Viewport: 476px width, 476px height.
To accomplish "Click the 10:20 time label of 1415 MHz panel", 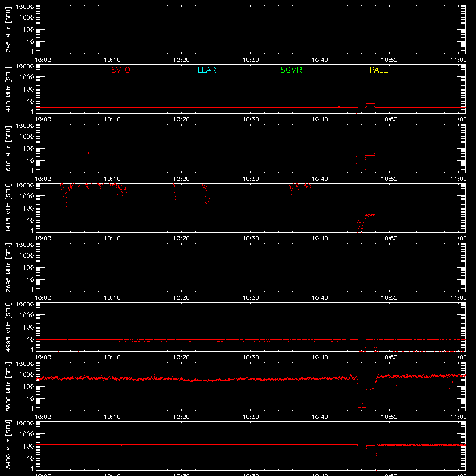I will click(181, 239).
